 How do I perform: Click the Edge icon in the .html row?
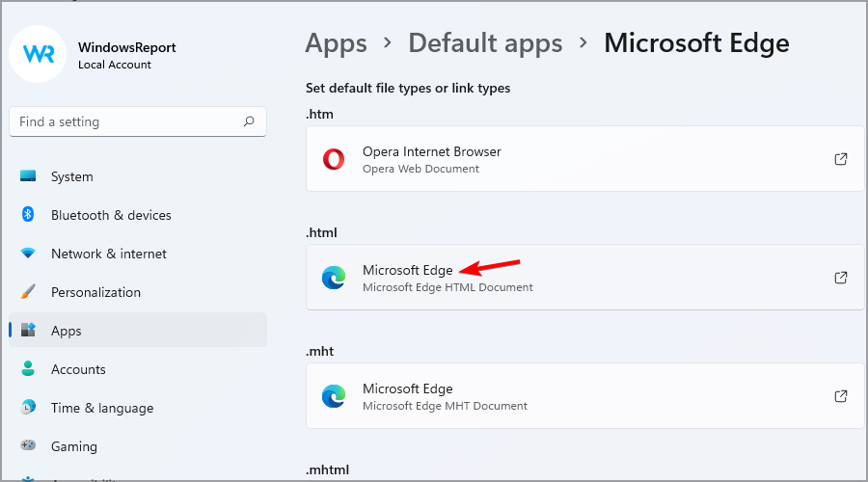tap(334, 278)
